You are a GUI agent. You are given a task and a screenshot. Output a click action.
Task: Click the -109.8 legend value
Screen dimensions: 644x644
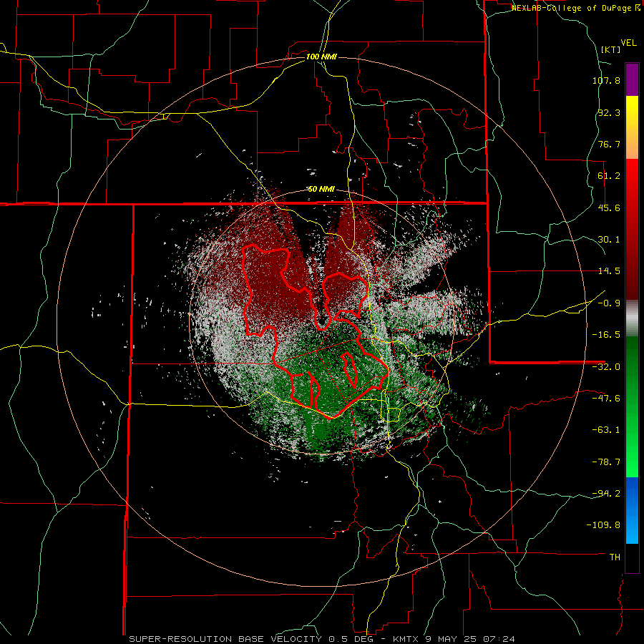point(604,525)
